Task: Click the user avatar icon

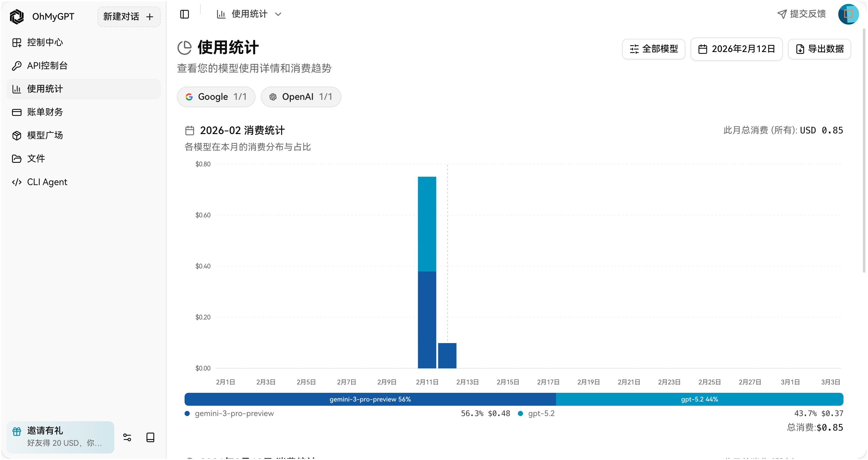Action: click(x=848, y=14)
